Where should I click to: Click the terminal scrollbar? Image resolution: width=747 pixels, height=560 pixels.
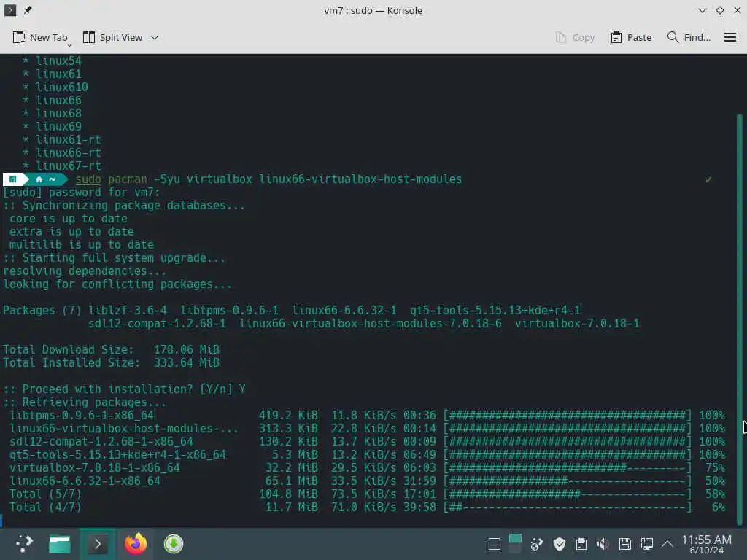click(x=740, y=318)
